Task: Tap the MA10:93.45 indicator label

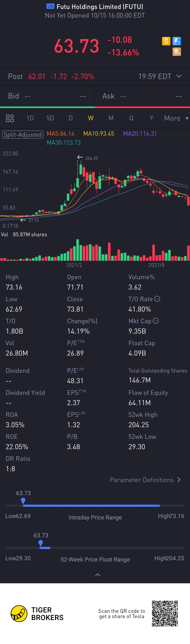Action: (99, 134)
